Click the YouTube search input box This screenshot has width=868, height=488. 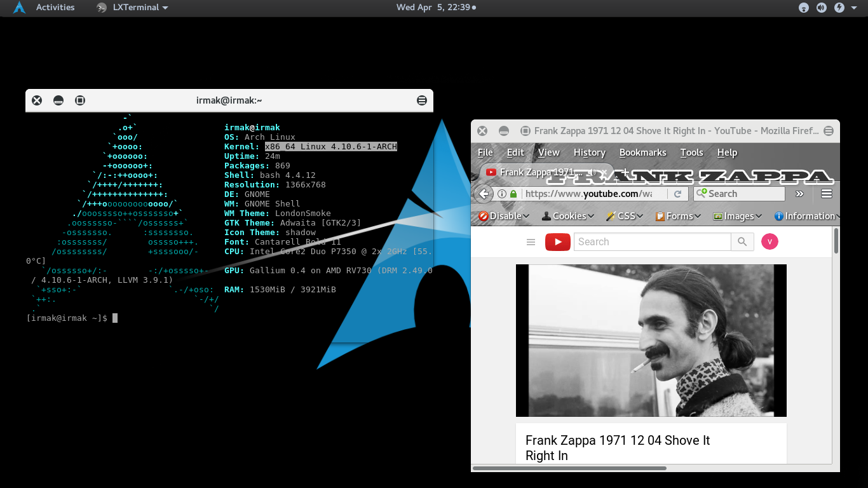pos(653,242)
